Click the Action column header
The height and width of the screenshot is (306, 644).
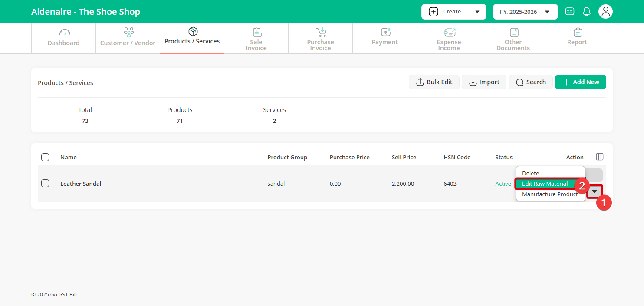tap(575, 157)
